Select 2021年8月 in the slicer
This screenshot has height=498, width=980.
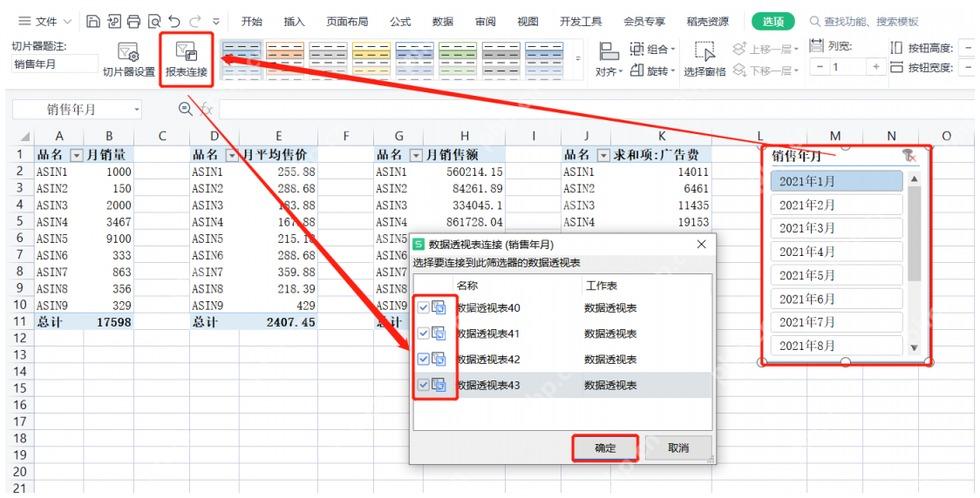(837, 345)
